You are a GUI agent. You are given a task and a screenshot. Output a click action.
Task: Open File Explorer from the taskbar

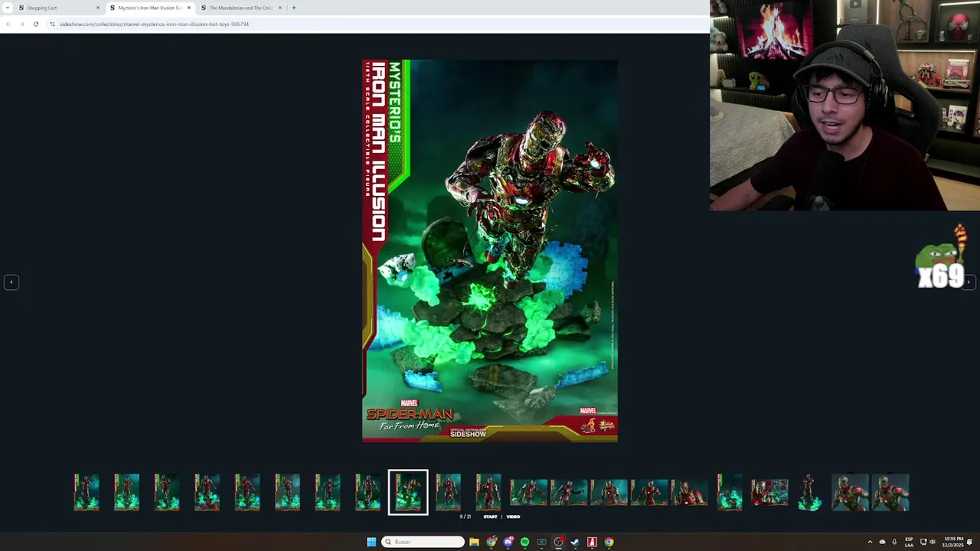474,542
